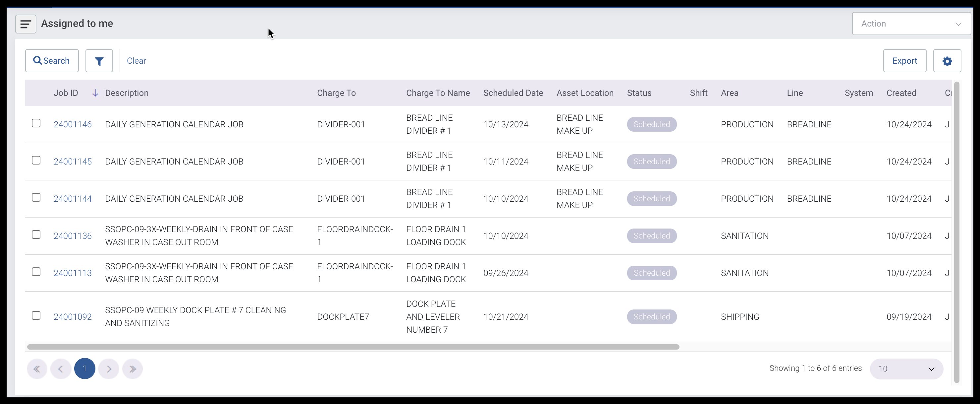This screenshot has height=404, width=980.
Task: Tick the checkbox for job 24001092
Action: point(36,316)
